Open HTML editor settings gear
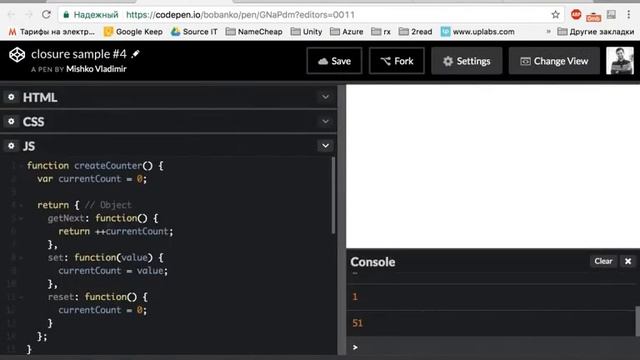The image size is (640, 360). (x=11, y=97)
